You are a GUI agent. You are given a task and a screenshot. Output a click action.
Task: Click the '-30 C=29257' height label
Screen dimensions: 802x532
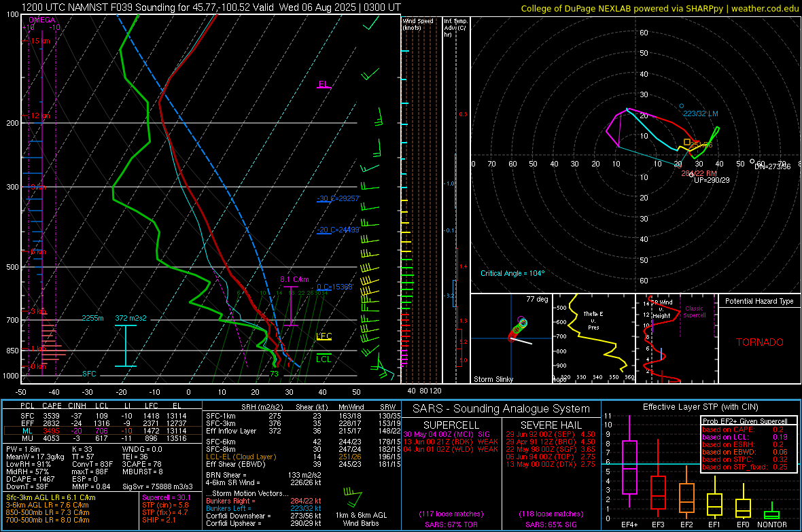pyautogui.click(x=338, y=198)
